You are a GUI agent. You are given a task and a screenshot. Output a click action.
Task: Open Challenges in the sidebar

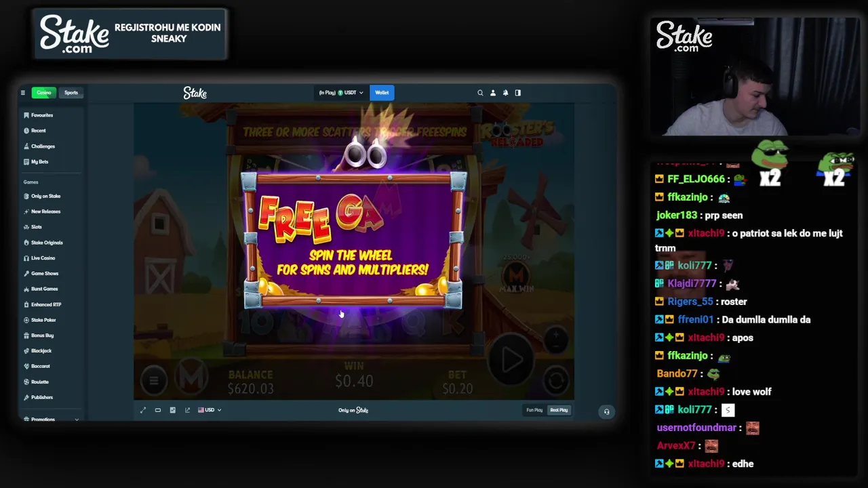[52, 146]
